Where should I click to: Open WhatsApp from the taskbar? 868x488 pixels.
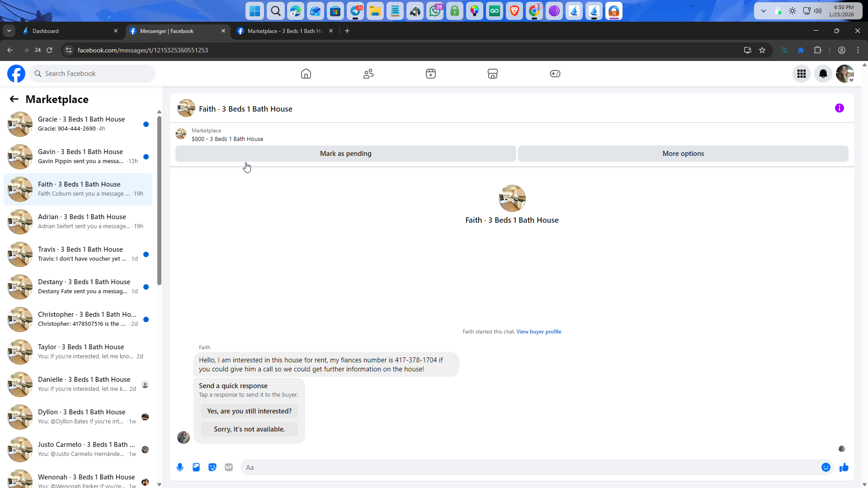(x=435, y=11)
